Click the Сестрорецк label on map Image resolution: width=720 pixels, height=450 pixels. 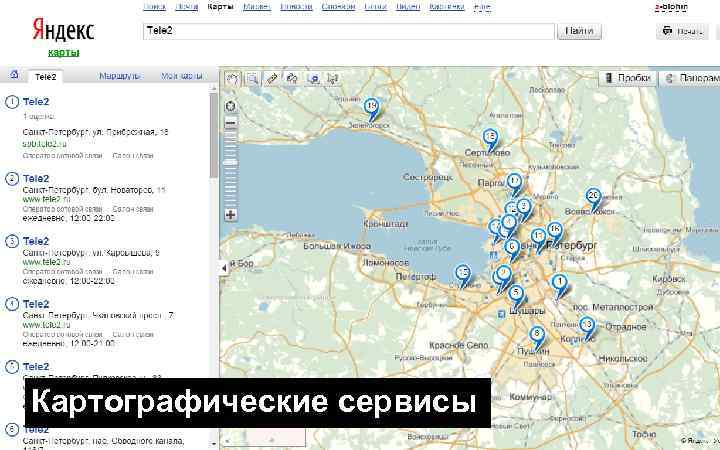pos(428,177)
